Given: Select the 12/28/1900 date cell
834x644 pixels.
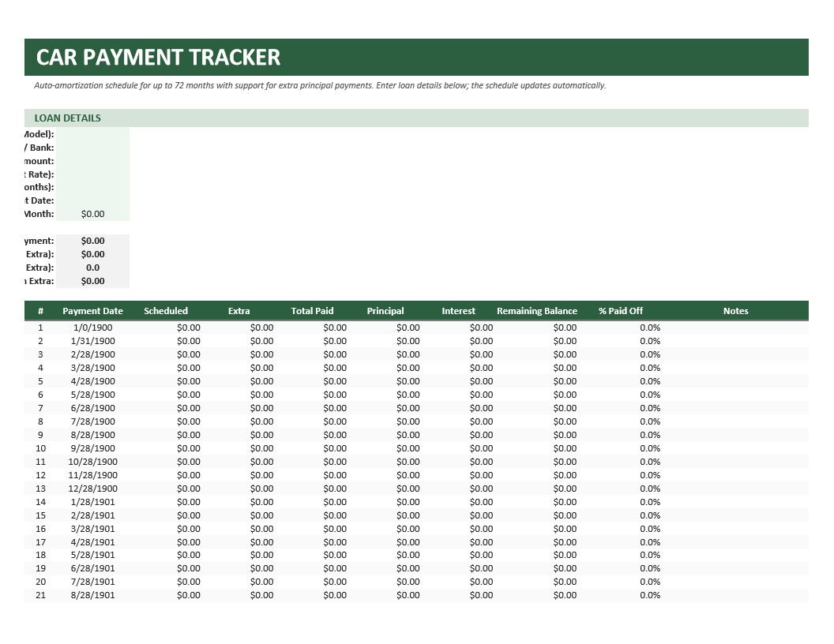Looking at the screenshot, I should point(92,488).
